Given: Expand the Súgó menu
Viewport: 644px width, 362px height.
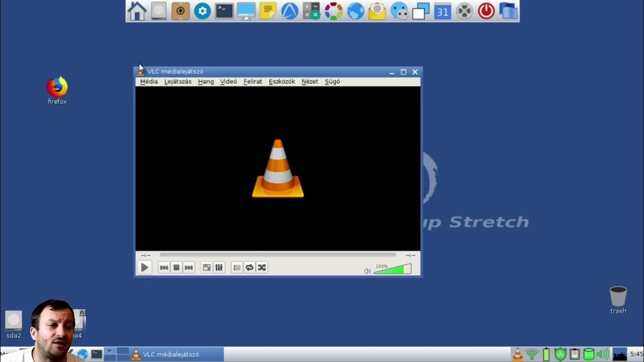Looking at the screenshot, I should [x=332, y=81].
